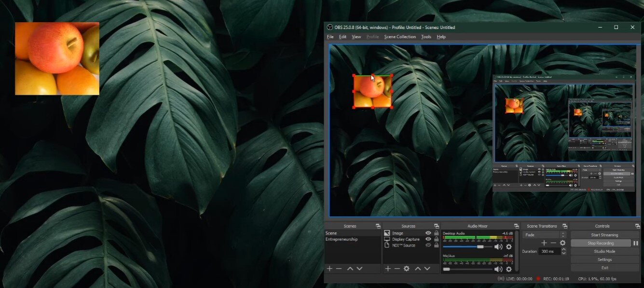Open the Fade transition dropdown
This screenshot has height=288, width=644.
pos(544,235)
